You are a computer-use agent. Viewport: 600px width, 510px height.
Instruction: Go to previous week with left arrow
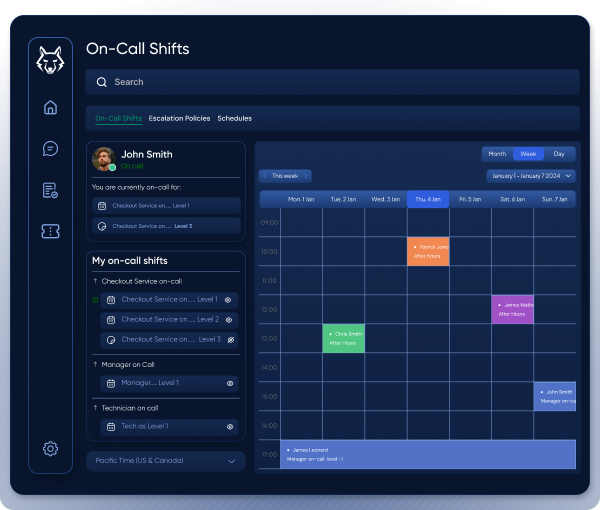[265, 176]
